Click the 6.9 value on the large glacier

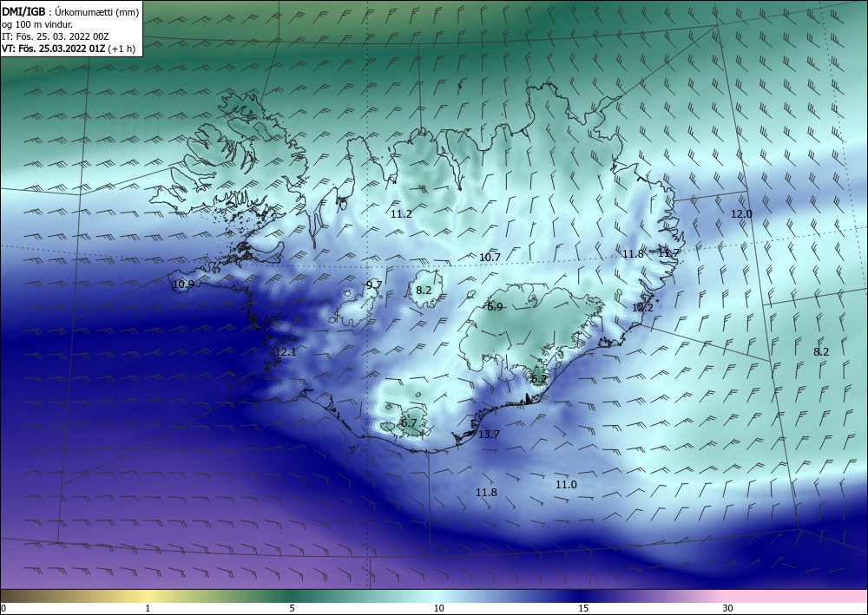pos(495,306)
